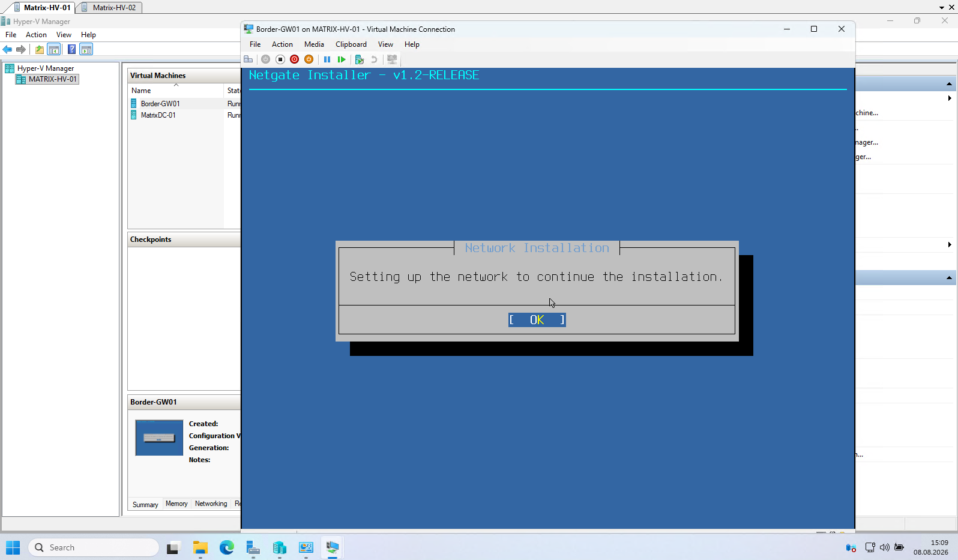Click the taskbar Search box

[94, 547]
